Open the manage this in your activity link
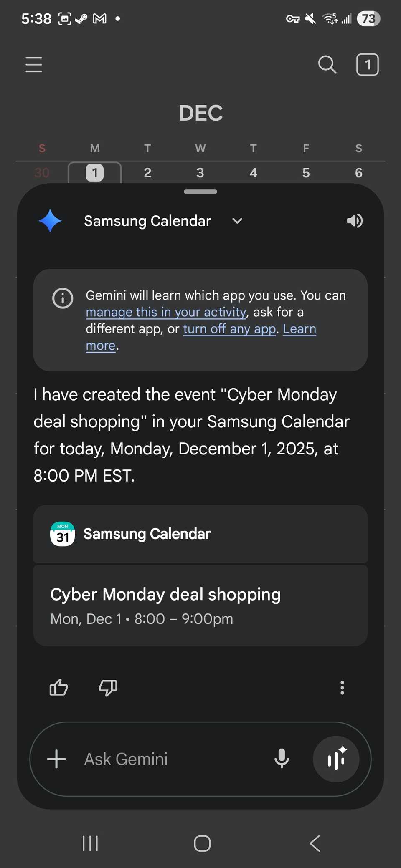401x868 pixels. [165, 312]
